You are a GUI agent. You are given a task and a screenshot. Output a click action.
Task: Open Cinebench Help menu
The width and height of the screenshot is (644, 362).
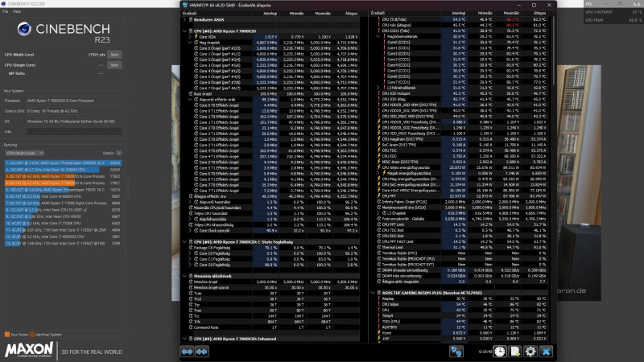(17, 11)
